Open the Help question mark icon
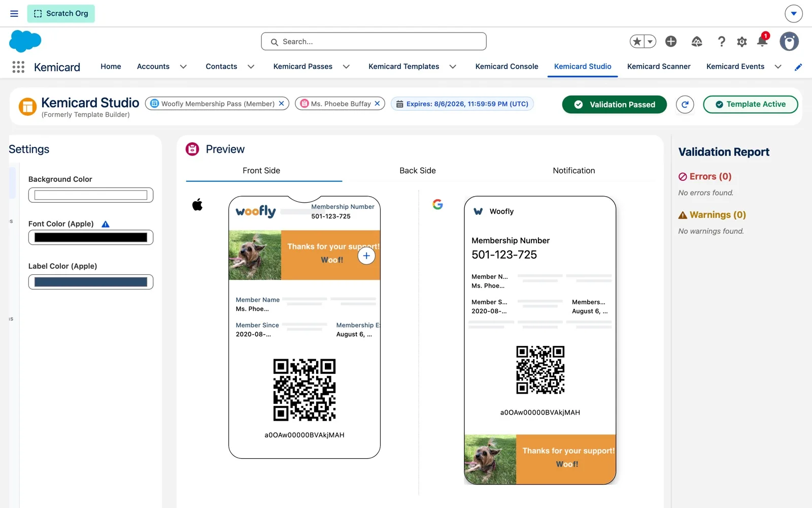Viewport: 812px width, 508px height. click(721, 42)
